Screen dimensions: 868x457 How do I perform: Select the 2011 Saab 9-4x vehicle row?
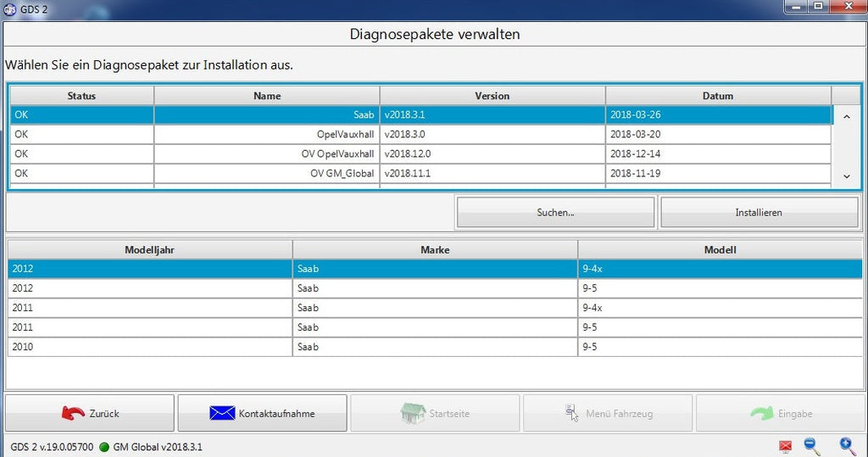tap(435, 308)
